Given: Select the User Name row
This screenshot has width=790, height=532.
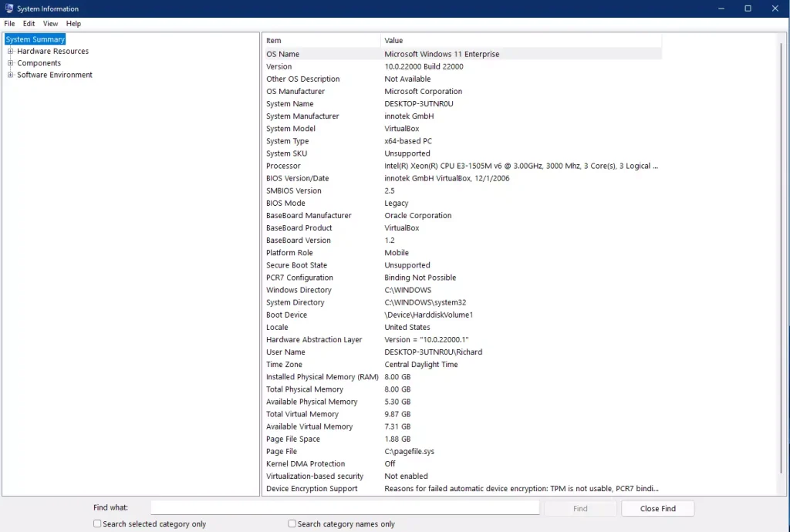Looking at the screenshot, I should click(463, 352).
